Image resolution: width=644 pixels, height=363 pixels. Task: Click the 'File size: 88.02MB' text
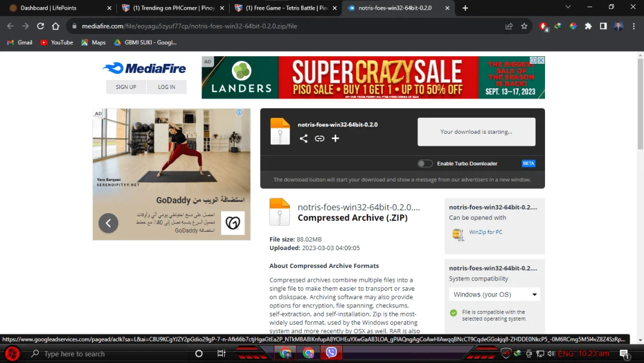[x=296, y=239]
